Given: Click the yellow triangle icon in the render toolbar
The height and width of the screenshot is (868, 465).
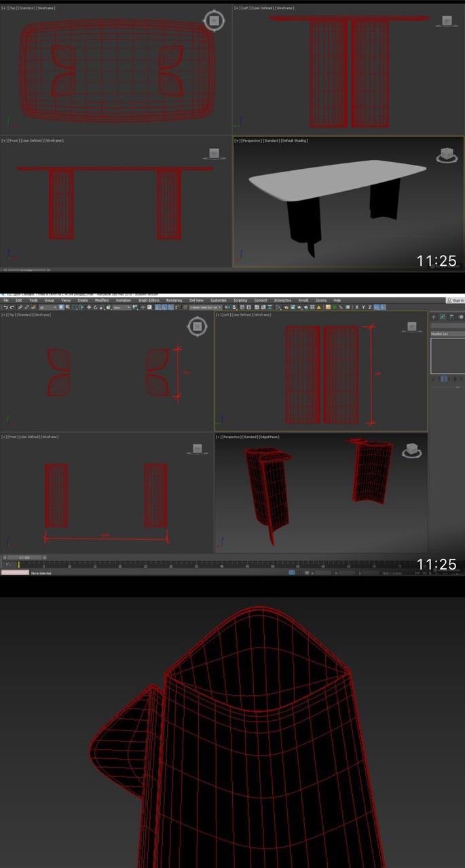Looking at the screenshot, I should (x=318, y=307).
